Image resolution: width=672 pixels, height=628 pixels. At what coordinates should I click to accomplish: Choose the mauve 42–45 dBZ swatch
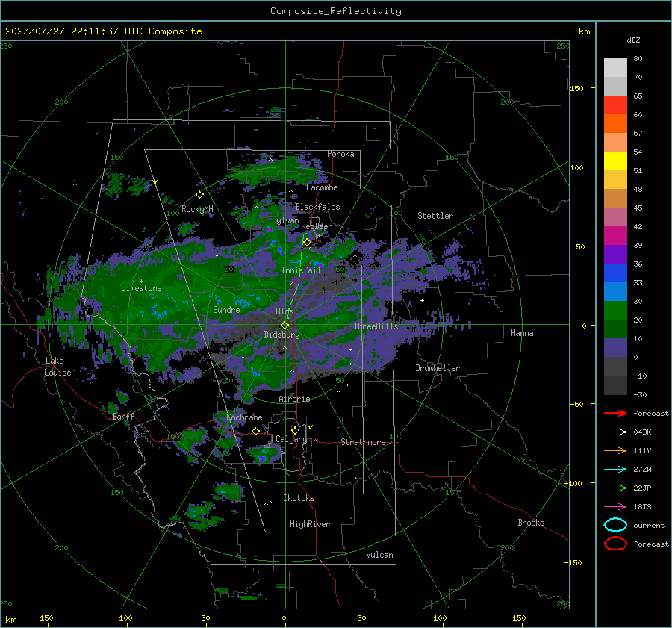click(615, 217)
